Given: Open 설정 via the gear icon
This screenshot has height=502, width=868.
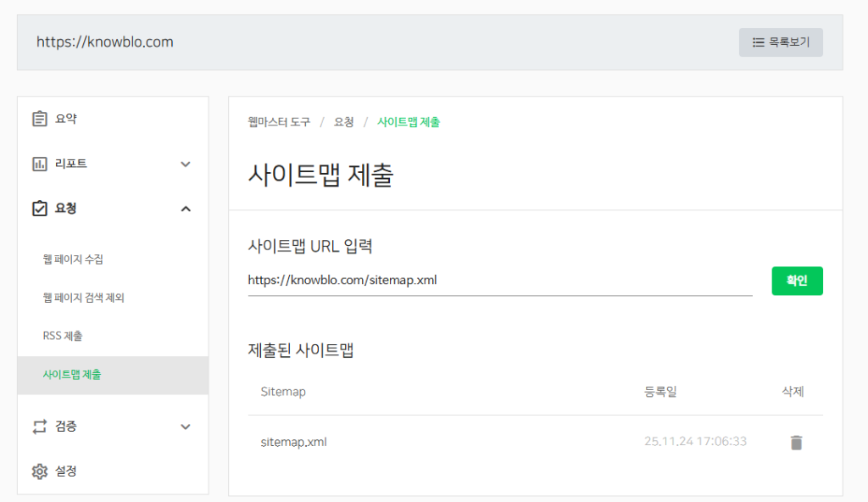Looking at the screenshot, I should tap(39, 471).
